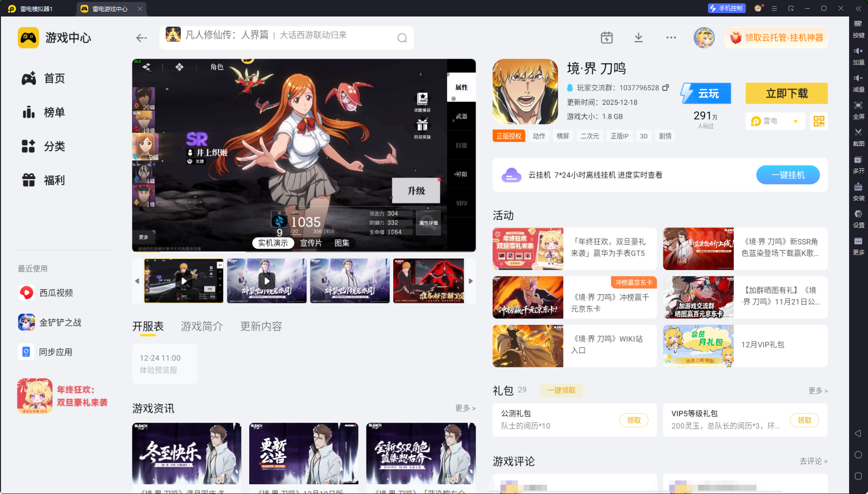868x494 pixels.
Task: Click the search magnifier icon
Action: [402, 38]
